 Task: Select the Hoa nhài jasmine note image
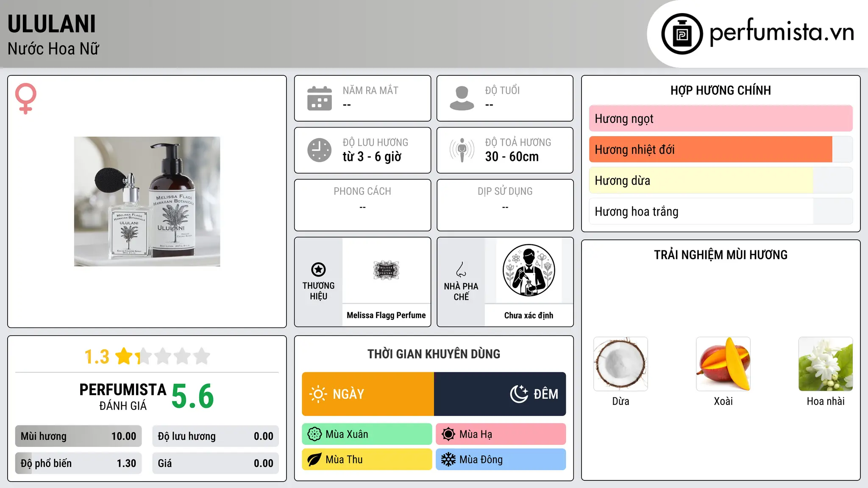click(826, 364)
